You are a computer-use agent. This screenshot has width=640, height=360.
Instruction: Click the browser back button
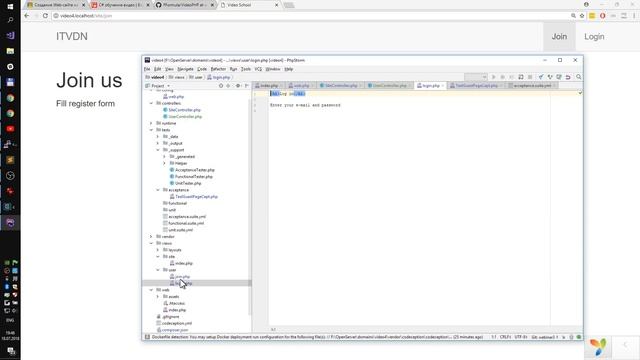click(27, 16)
